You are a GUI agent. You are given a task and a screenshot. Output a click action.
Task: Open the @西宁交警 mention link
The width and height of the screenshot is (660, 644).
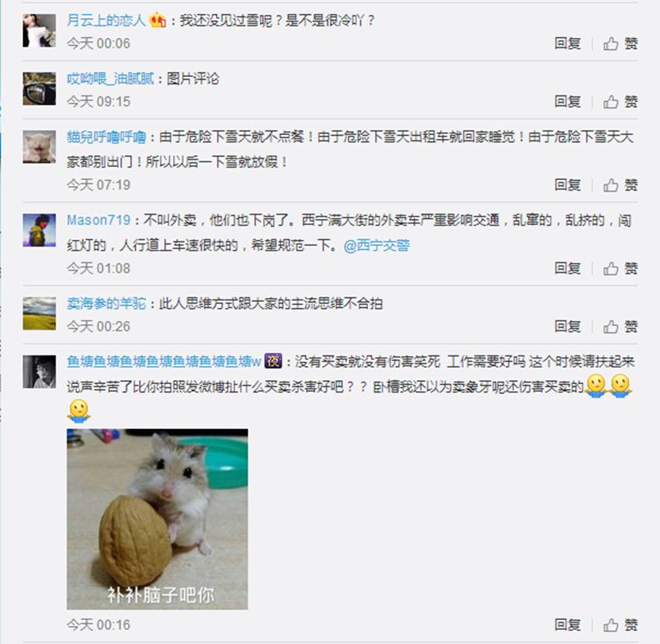377,245
